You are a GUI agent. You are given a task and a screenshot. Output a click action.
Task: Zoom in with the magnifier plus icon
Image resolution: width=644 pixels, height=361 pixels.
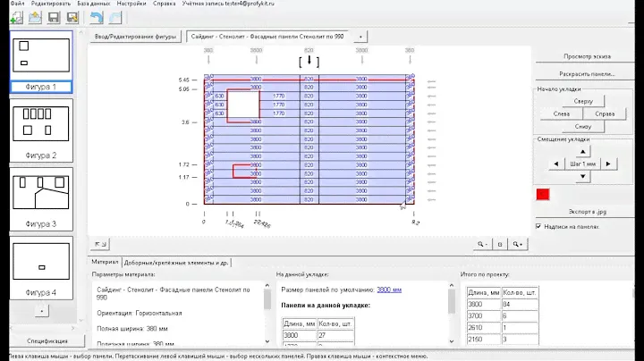click(519, 243)
